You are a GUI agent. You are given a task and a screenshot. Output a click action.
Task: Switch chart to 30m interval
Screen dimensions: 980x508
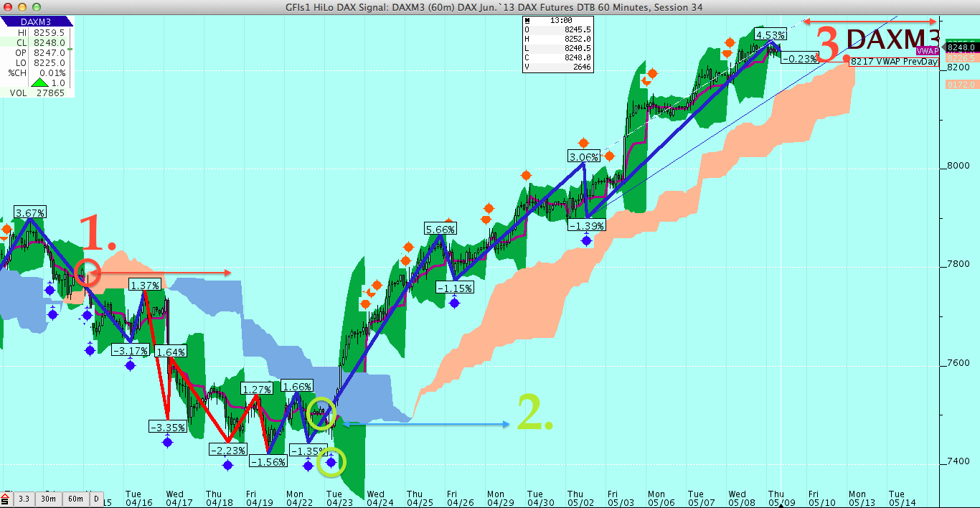coord(47,498)
